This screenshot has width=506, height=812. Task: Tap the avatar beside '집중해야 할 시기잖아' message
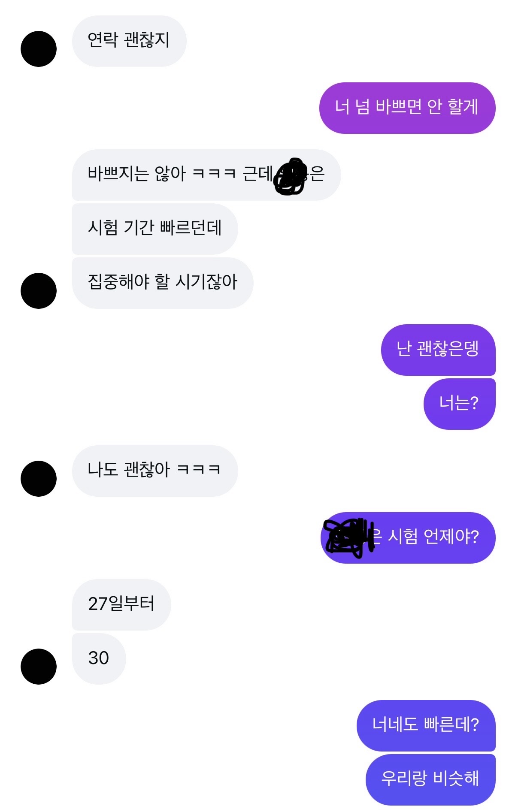pyautogui.click(x=39, y=291)
